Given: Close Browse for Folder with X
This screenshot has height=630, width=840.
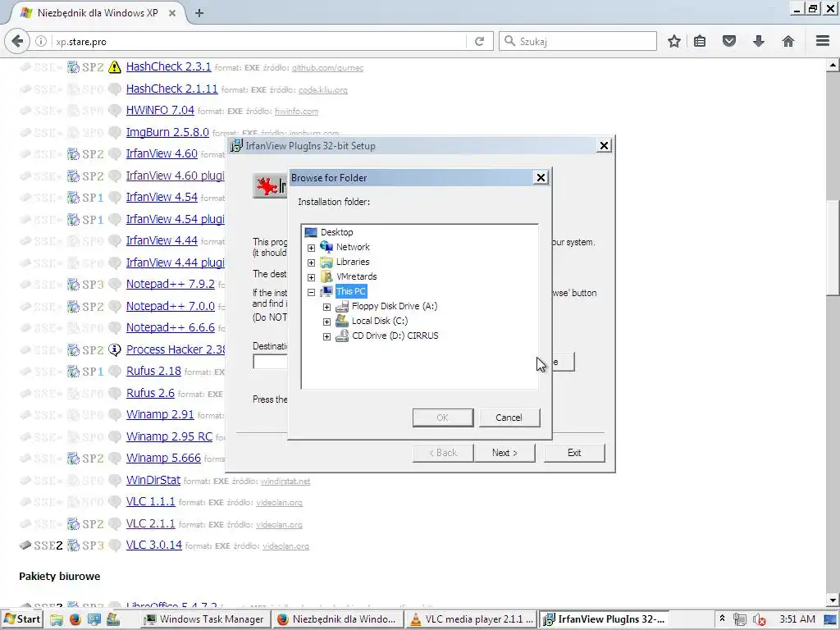Looking at the screenshot, I should 541,178.
